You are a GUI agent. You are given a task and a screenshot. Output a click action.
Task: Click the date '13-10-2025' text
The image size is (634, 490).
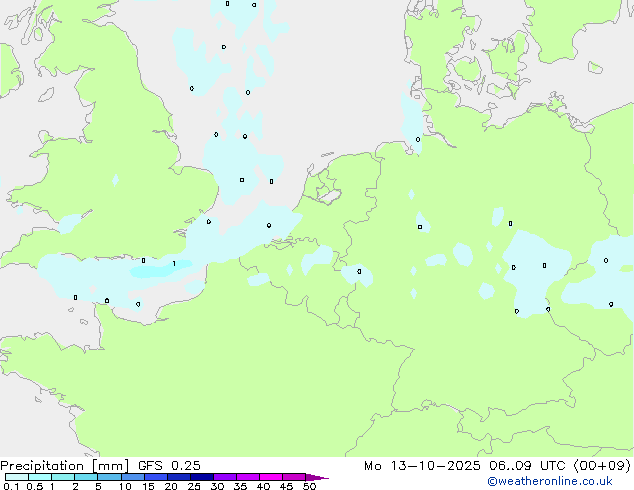click(435, 466)
